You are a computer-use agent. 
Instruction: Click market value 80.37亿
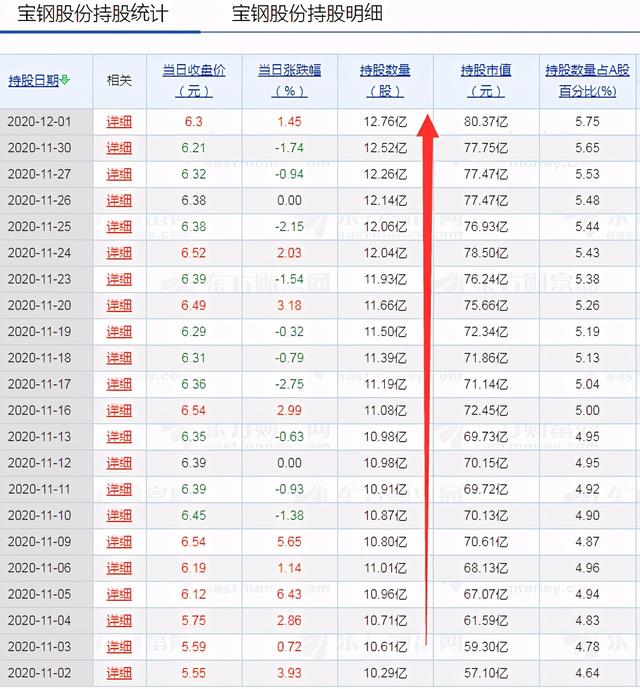coord(486,122)
